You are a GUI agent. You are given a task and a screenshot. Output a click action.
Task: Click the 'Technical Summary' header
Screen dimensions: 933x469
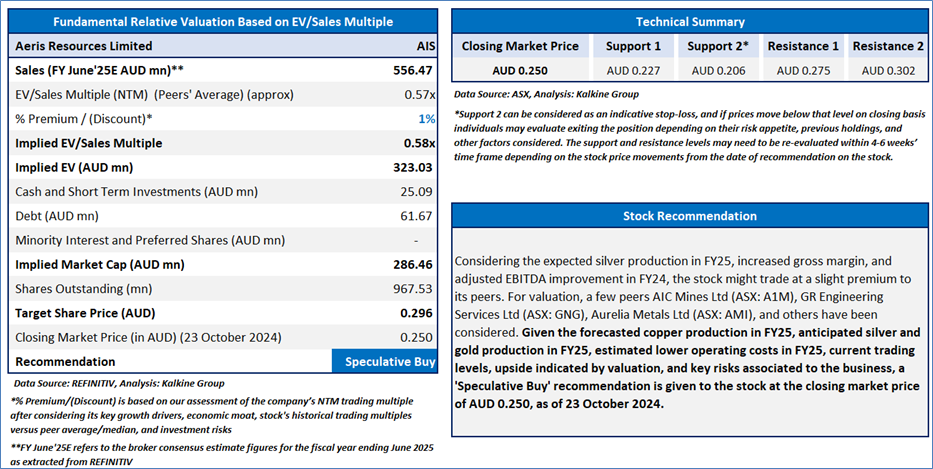(x=690, y=22)
